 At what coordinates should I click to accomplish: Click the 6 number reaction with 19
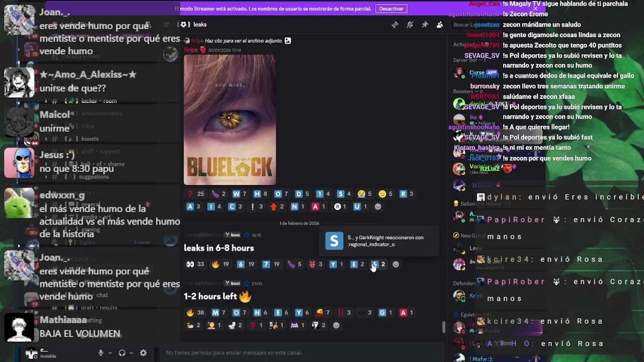click(x=246, y=264)
